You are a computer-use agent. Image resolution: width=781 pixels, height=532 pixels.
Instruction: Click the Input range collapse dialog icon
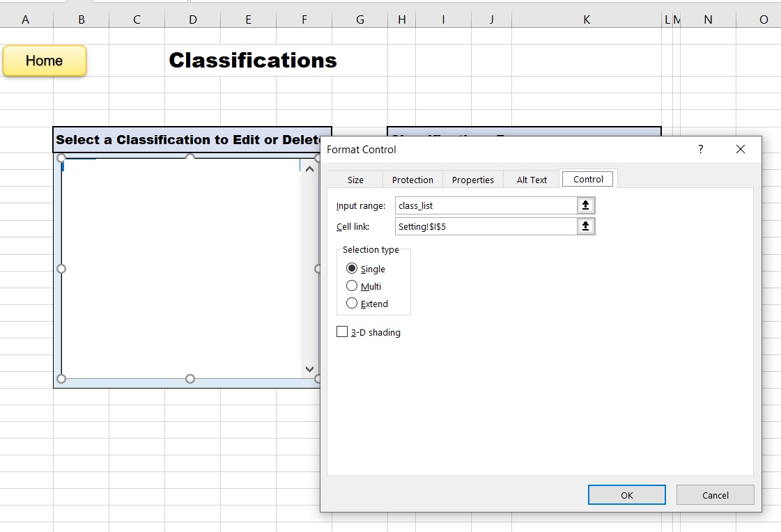tap(586, 205)
